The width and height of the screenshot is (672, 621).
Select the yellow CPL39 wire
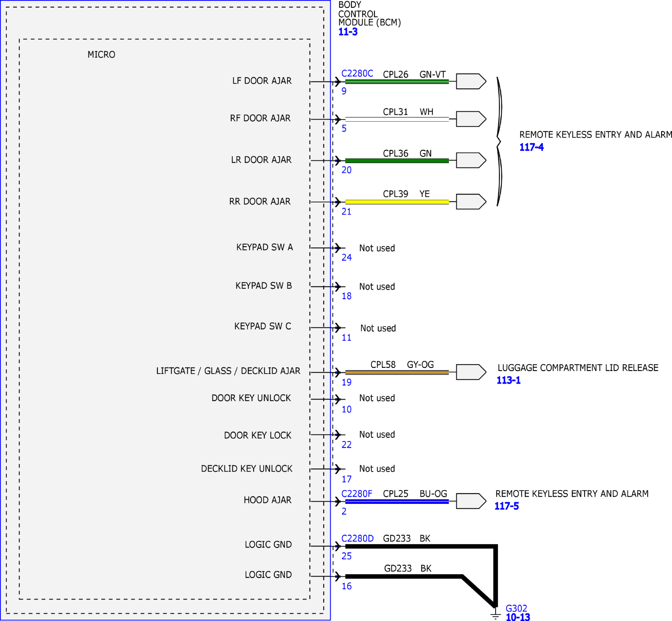pyautogui.click(x=397, y=202)
